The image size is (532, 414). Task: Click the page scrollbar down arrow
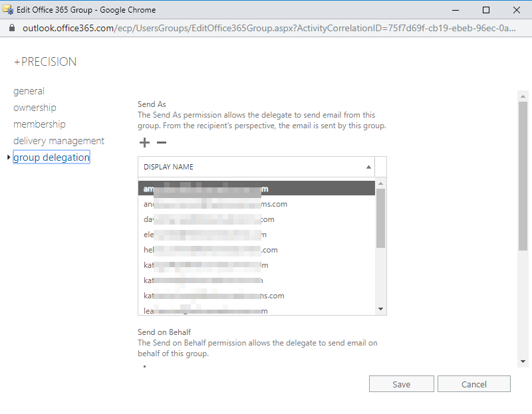click(x=523, y=362)
